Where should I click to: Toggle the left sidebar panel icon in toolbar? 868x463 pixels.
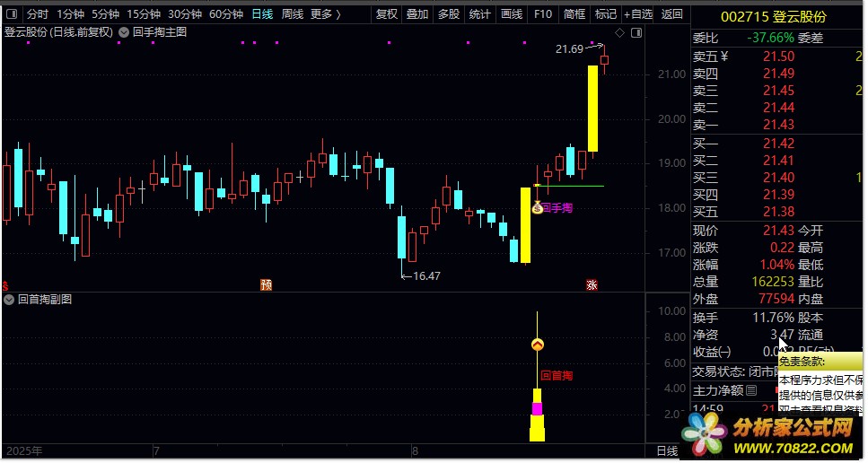(13, 13)
